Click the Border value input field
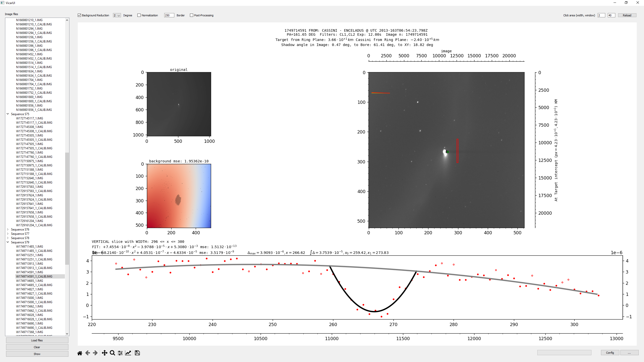 click(169, 15)
